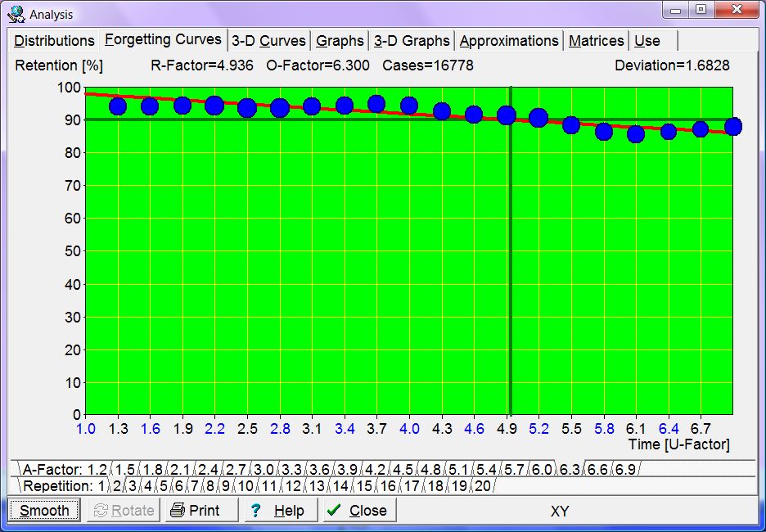Open the 3-D Curves tab
The height and width of the screenshot is (532, 766).
268,41
